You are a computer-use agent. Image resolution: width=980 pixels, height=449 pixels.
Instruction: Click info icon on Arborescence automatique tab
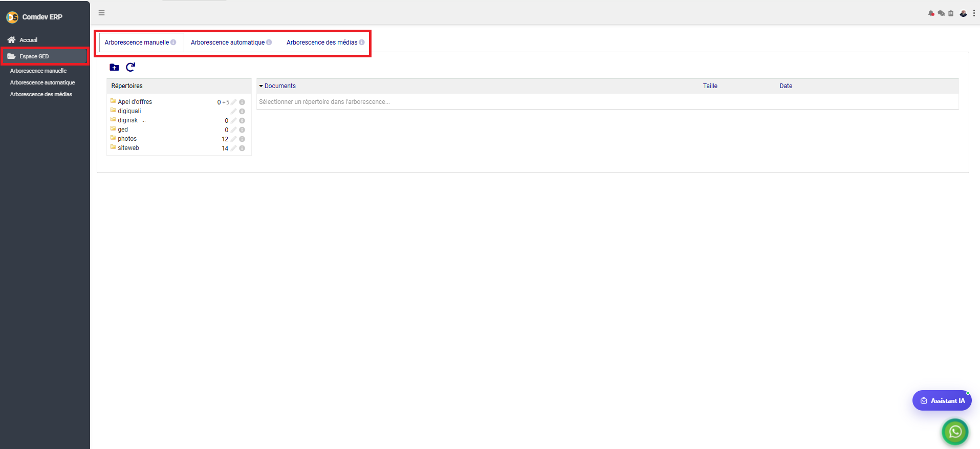(x=269, y=42)
